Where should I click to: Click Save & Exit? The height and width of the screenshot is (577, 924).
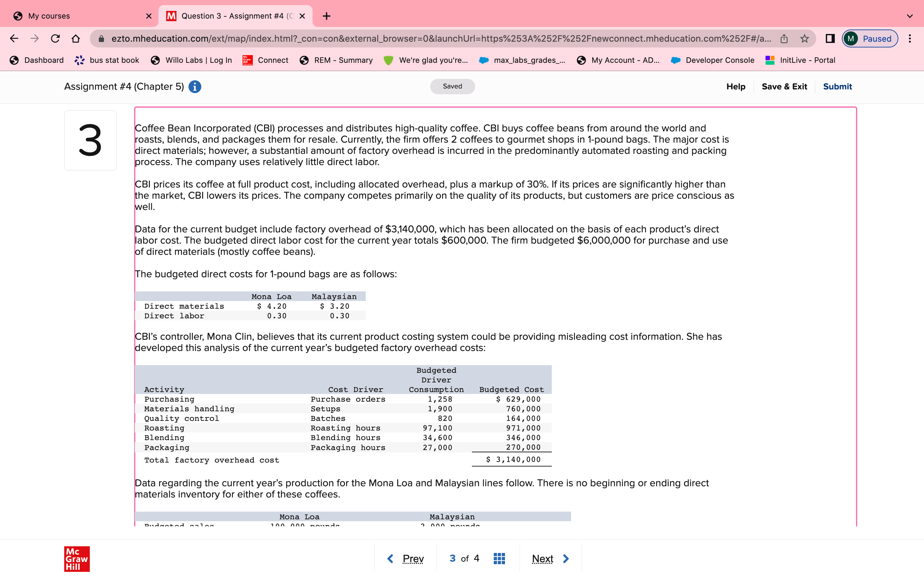785,87
